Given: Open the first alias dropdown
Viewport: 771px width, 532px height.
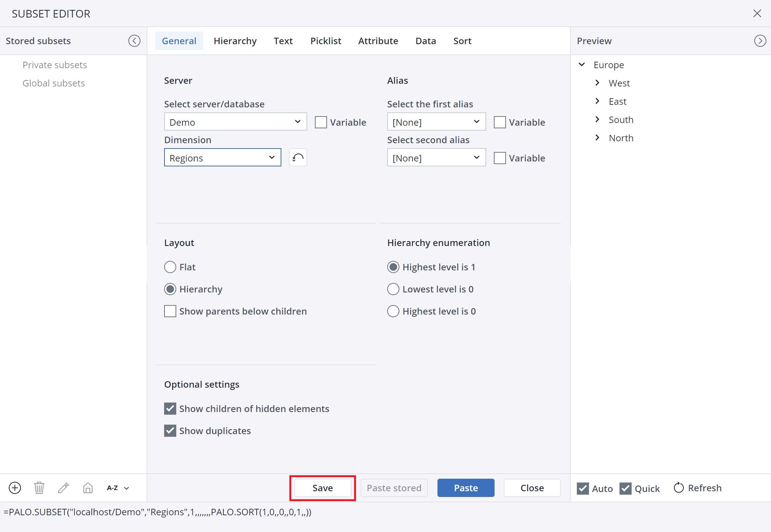Looking at the screenshot, I should [x=436, y=122].
